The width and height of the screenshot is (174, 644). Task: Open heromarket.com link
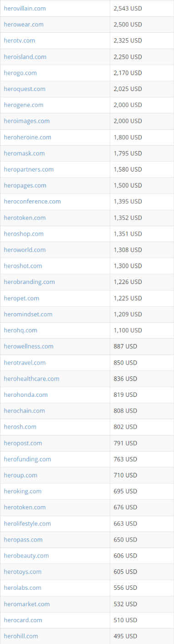27,603
